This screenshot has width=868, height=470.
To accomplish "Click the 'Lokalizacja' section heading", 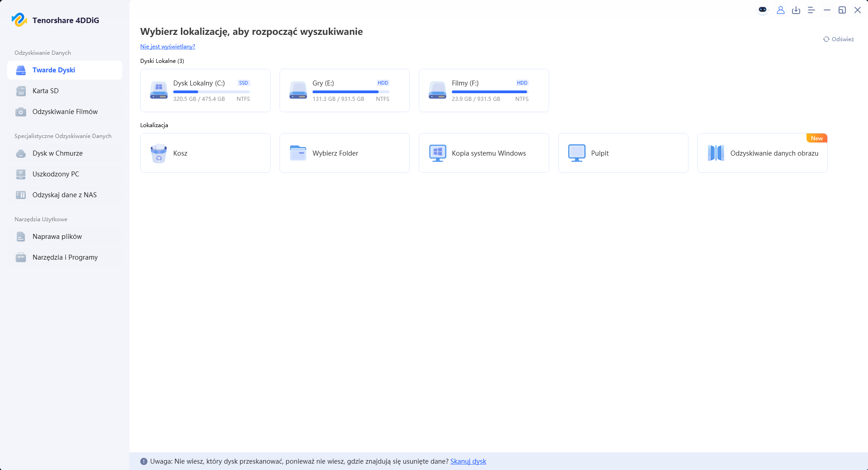I will tap(154, 125).
